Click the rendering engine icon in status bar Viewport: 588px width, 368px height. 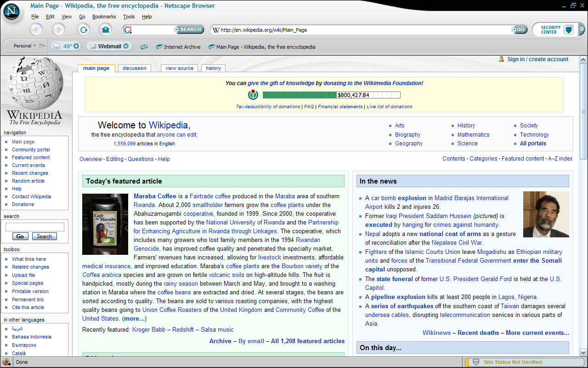(6, 362)
